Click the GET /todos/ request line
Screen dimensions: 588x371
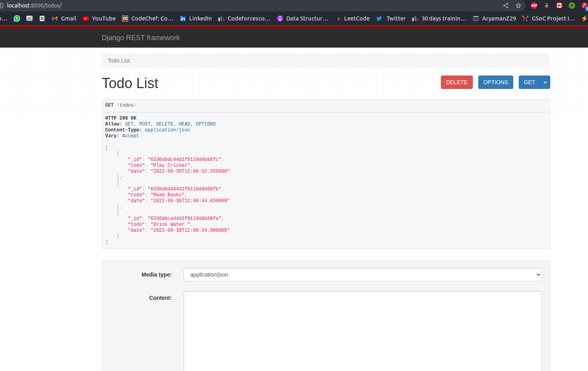tap(121, 105)
